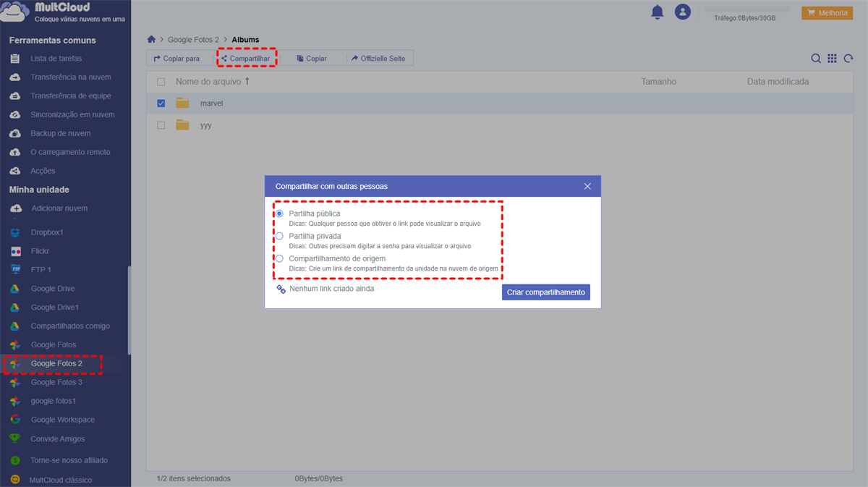
Task: Select Compartilhamento de origem radio option
Action: (x=279, y=258)
